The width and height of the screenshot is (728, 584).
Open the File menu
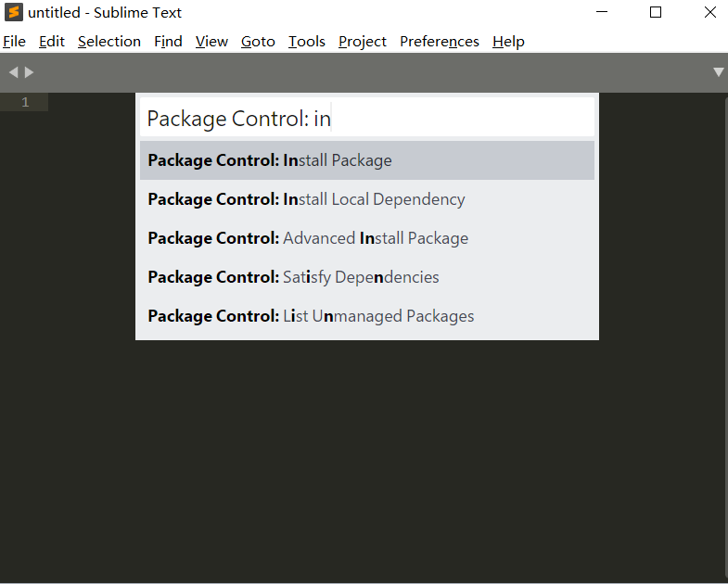tap(14, 42)
